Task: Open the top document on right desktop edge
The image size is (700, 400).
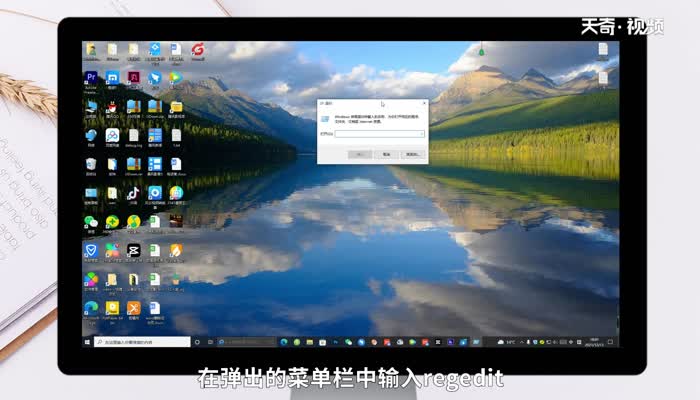Action: pyautogui.click(x=603, y=50)
